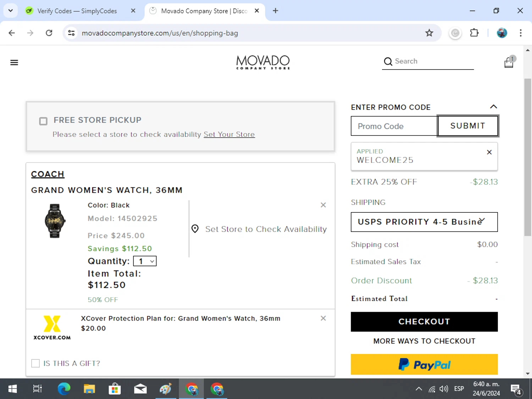This screenshot has width=532, height=399.
Task: Click the extension icon beside the bookmark star
Action: click(455, 33)
